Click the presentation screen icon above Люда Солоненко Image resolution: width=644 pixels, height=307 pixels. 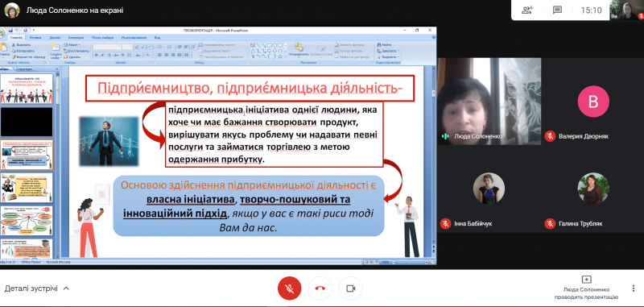[x=586, y=280]
